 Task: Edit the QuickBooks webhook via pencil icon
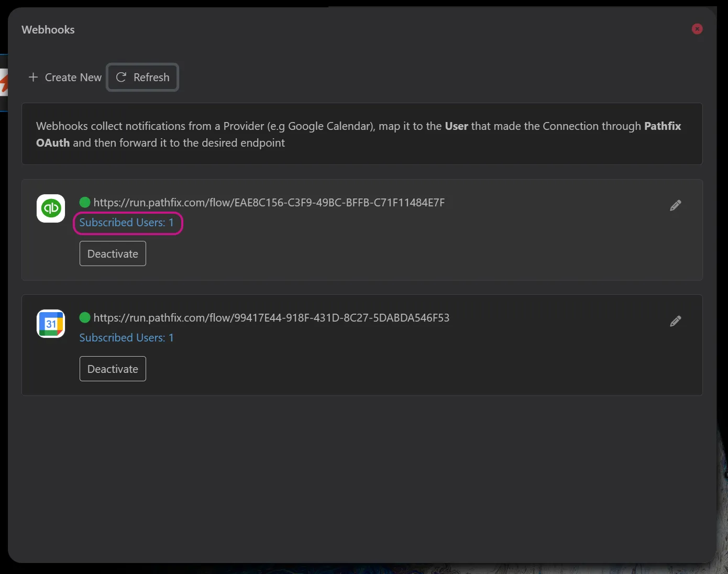pos(676,205)
